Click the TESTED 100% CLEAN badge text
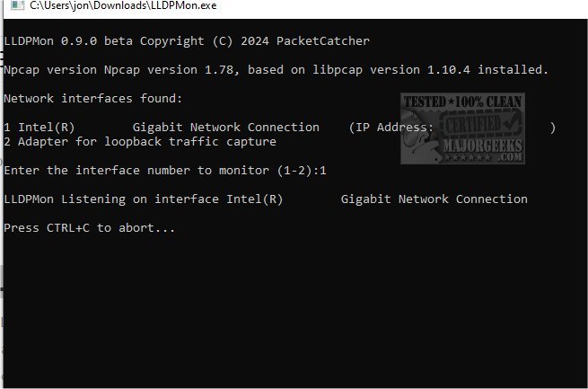This screenshot has height=389, width=588. pos(461,102)
